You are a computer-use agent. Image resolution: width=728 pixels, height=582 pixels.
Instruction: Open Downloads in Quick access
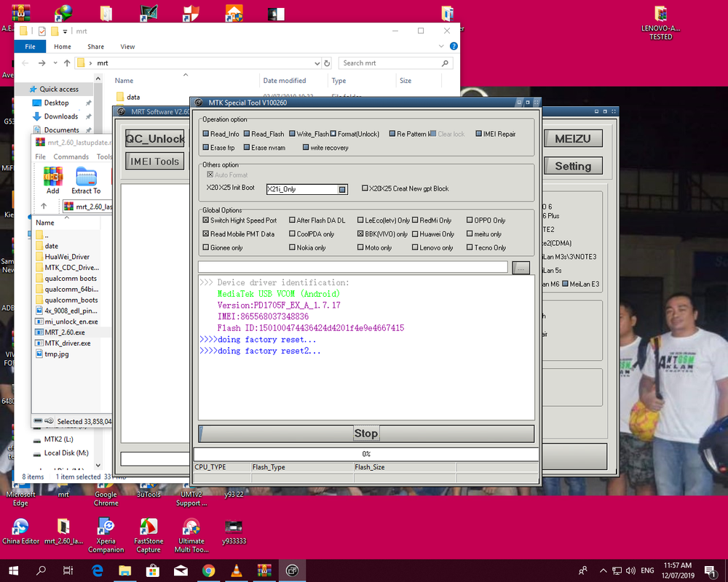(61, 116)
